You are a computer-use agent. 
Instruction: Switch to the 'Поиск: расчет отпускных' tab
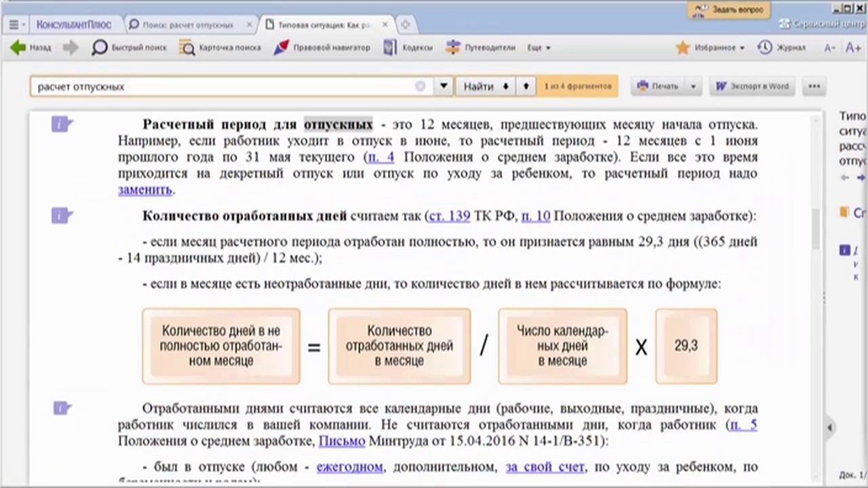[x=188, y=24]
